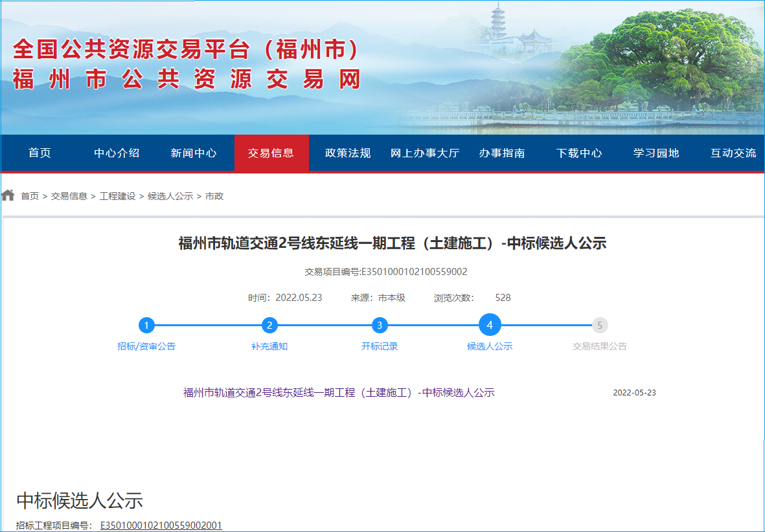Screen dimensions: 765x532
Task: Select the active 交易信息 tab
Action: 271,153
